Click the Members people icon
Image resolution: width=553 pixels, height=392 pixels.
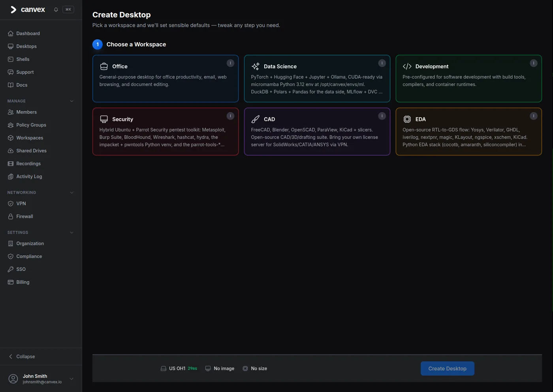point(11,112)
